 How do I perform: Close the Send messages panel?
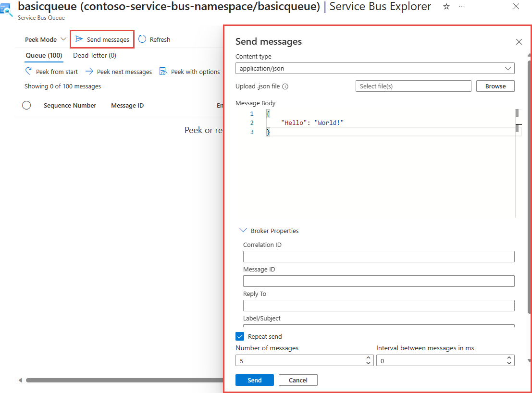tap(519, 42)
